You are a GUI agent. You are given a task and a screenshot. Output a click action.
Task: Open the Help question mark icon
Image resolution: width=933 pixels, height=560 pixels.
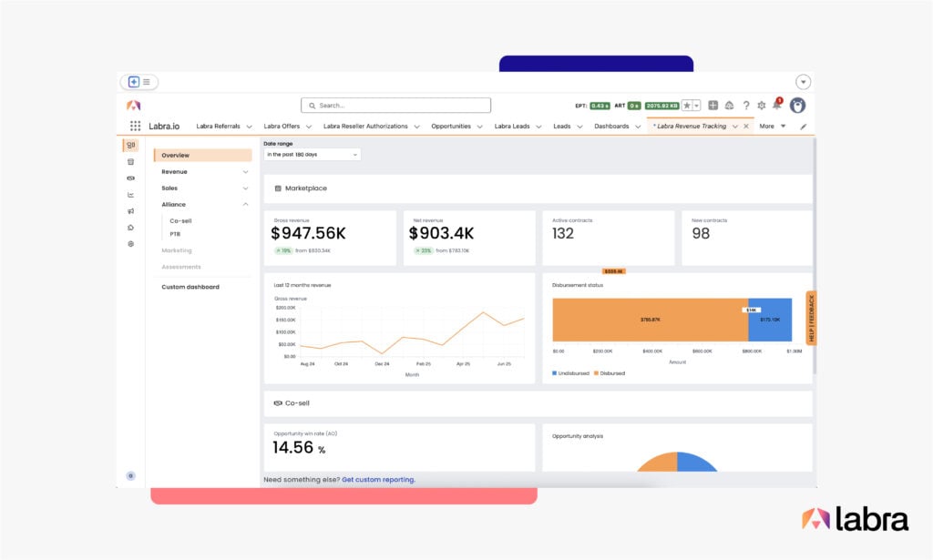pyautogui.click(x=745, y=106)
